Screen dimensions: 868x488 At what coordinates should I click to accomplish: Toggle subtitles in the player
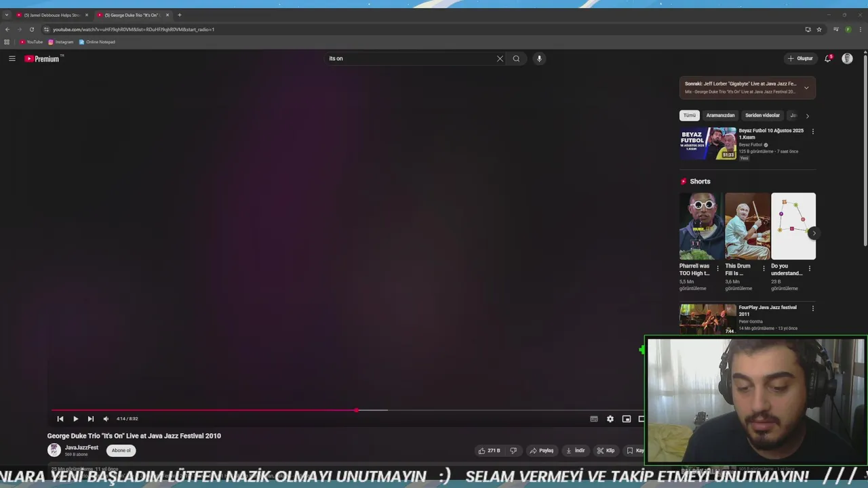[x=594, y=419]
